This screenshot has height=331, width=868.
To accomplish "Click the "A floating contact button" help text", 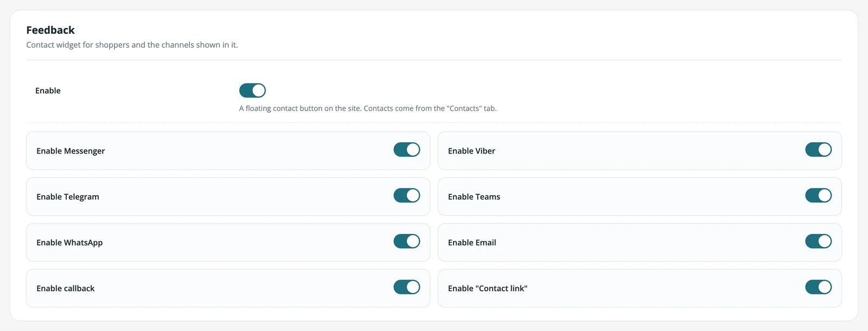I will [368, 109].
